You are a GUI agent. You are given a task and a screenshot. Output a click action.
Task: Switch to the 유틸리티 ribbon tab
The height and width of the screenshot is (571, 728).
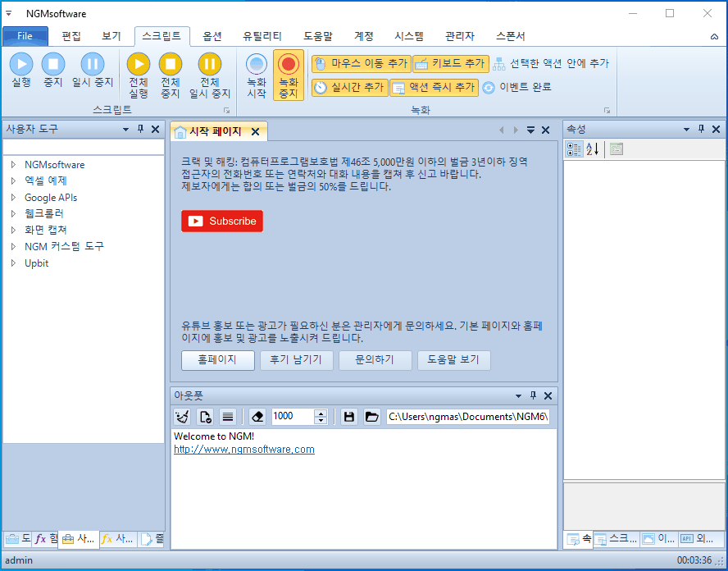click(x=262, y=36)
